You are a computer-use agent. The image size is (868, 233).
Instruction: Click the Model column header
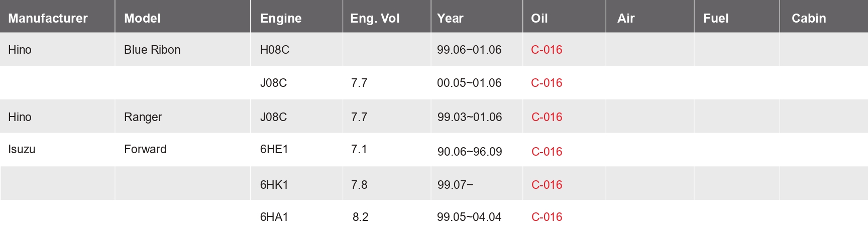tap(142, 19)
